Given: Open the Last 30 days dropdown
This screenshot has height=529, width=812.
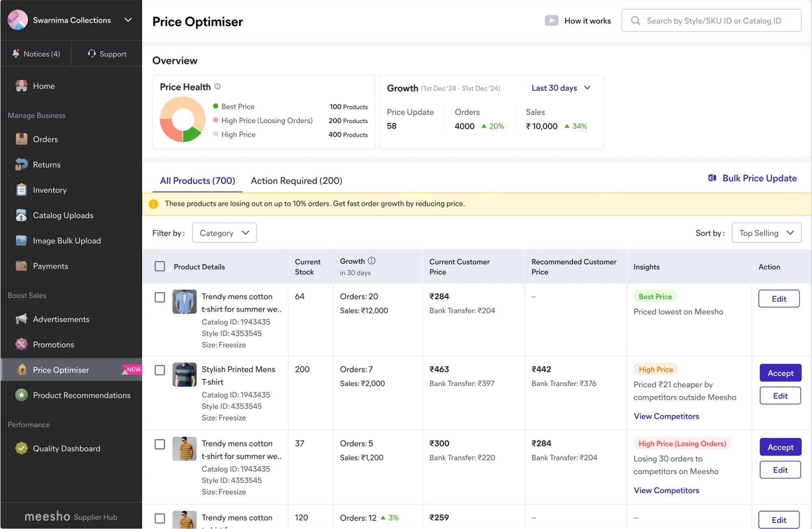Looking at the screenshot, I should [561, 88].
